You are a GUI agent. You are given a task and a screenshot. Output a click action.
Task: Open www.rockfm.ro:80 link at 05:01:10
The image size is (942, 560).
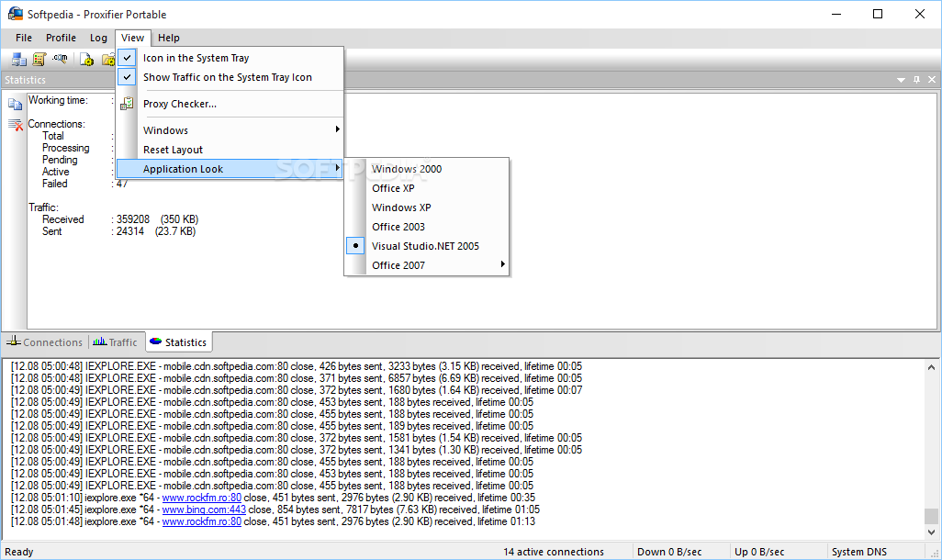tap(202, 498)
